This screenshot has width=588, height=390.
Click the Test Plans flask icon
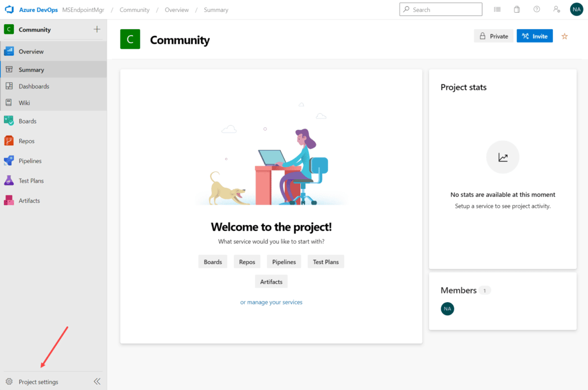pyautogui.click(x=9, y=180)
